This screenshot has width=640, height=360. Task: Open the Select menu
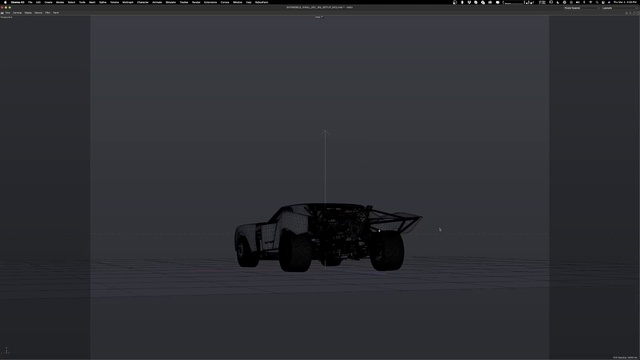[x=71, y=2]
